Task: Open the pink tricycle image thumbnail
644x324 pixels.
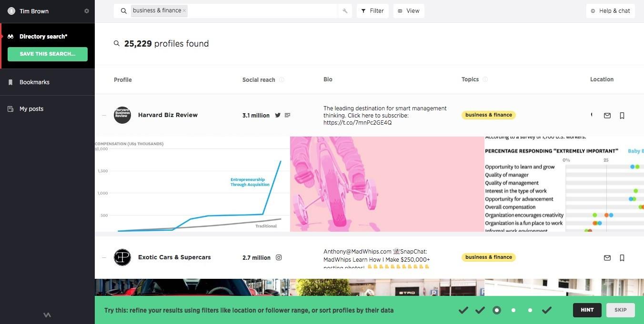Action: pyautogui.click(x=387, y=184)
